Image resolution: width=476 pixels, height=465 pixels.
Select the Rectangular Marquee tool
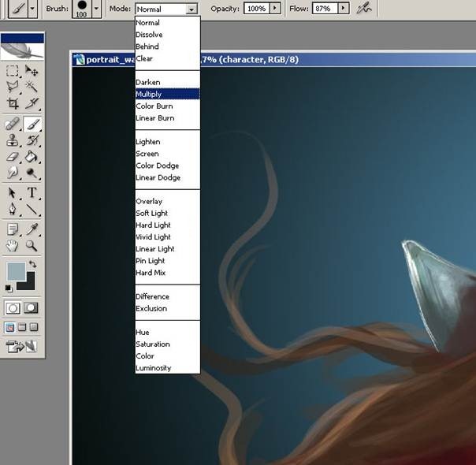pos(12,71)
